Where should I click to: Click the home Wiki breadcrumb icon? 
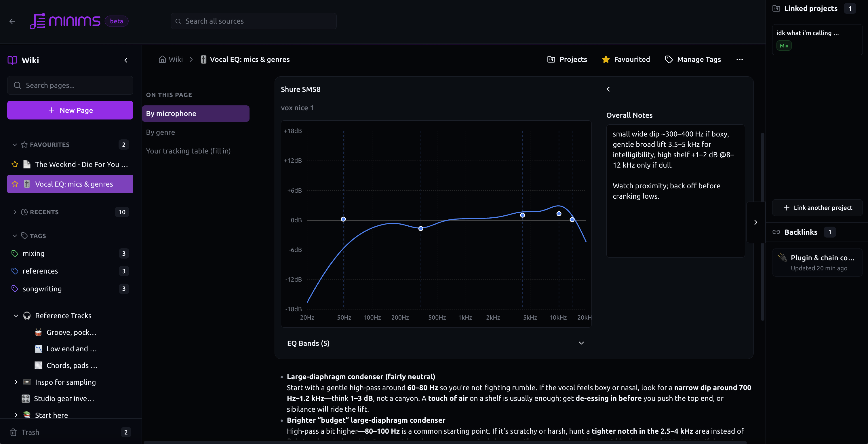(x=162, y=59)
